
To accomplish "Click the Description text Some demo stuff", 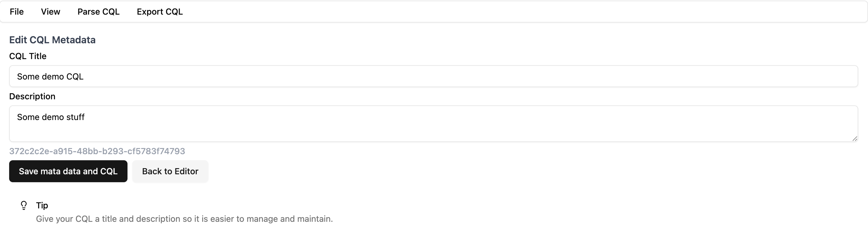I will [51, 117].
